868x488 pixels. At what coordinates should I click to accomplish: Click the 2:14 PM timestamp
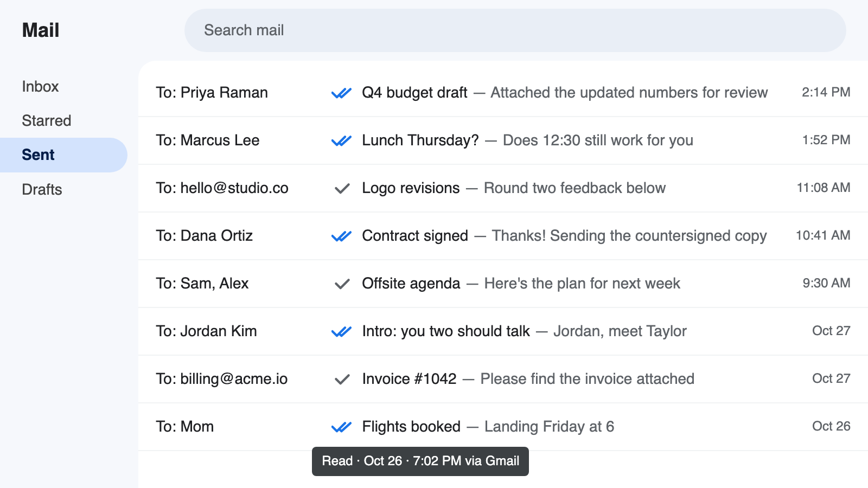coord(826,92)
